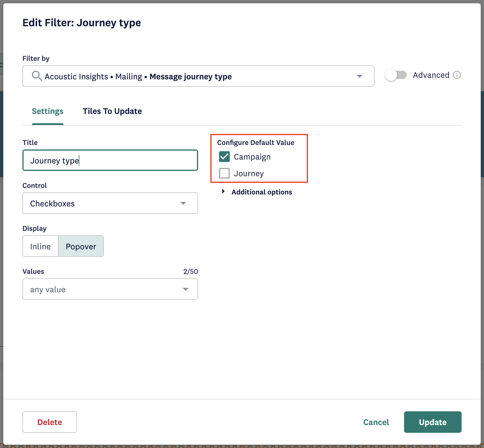This screenshot has height=448, width=484.
Task: Click the Campaign checkbox label text
Action: (x=252, y=157)
